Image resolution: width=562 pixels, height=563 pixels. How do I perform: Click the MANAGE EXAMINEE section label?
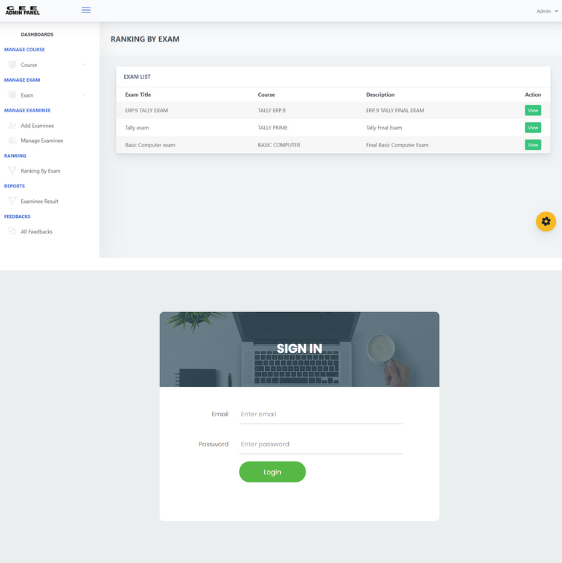tap(27, 110)
